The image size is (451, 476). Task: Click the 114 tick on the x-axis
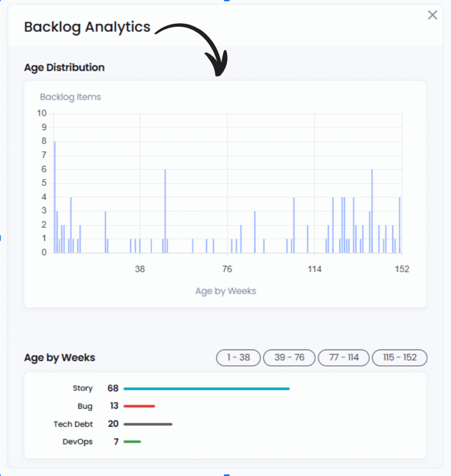click(x=314, y=269)
